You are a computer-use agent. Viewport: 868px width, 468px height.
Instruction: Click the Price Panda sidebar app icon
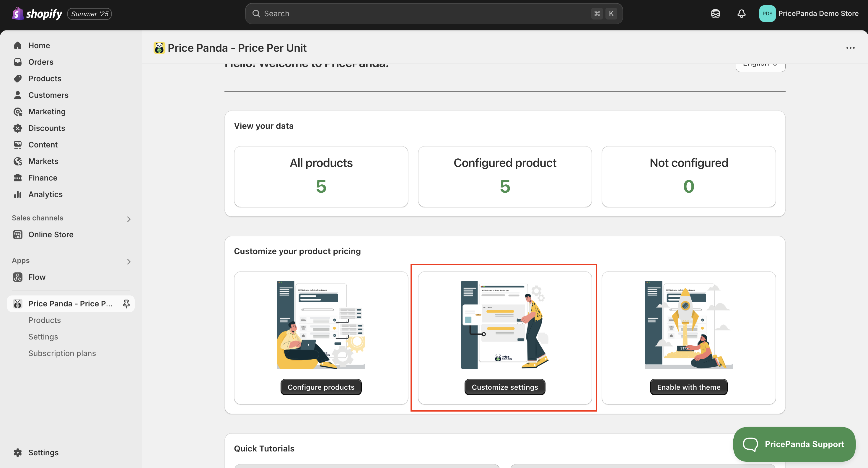[x=18, y=303]
